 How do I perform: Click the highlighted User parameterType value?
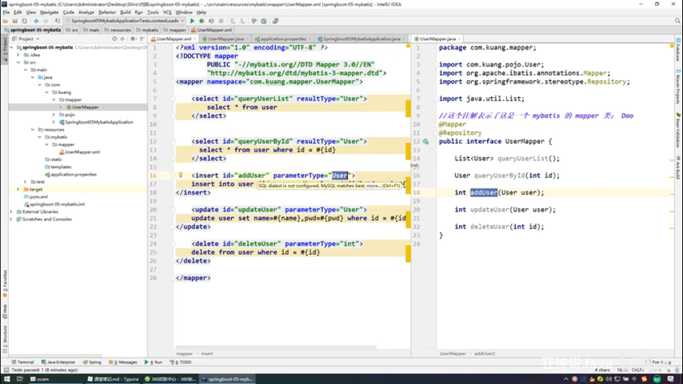tap(340, 175)
